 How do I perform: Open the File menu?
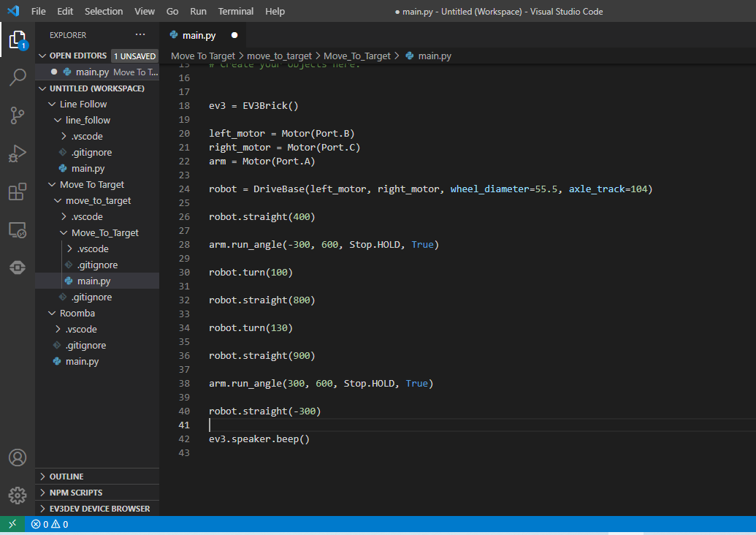(38, 11)
